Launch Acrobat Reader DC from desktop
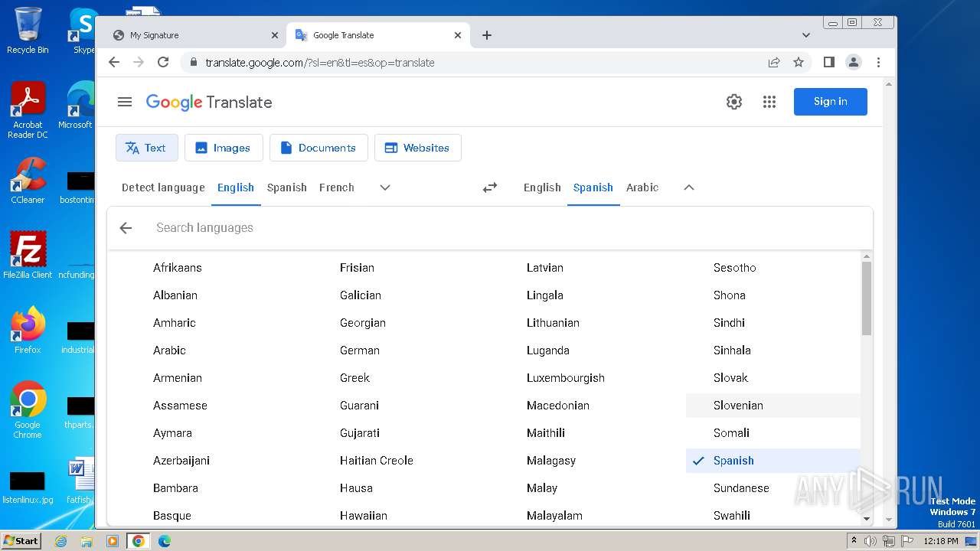The height and width of the screenshot is (551, 980). click(x=28, y=110)
